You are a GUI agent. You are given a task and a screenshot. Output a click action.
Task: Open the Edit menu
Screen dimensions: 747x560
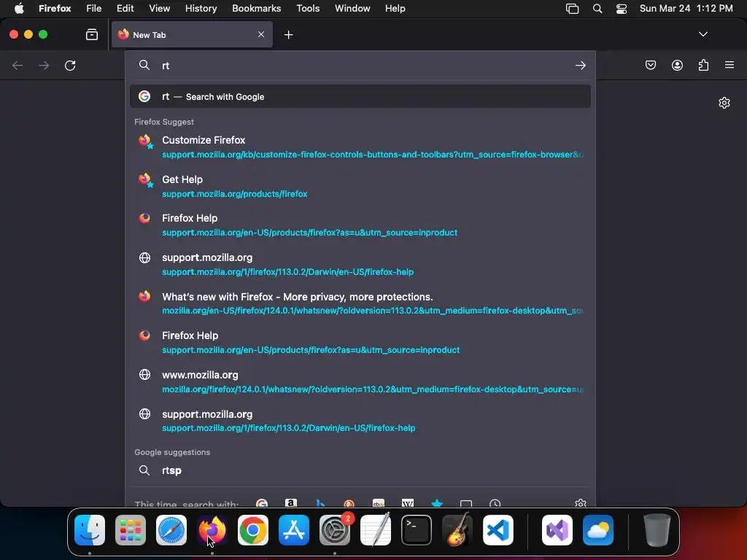125,8
